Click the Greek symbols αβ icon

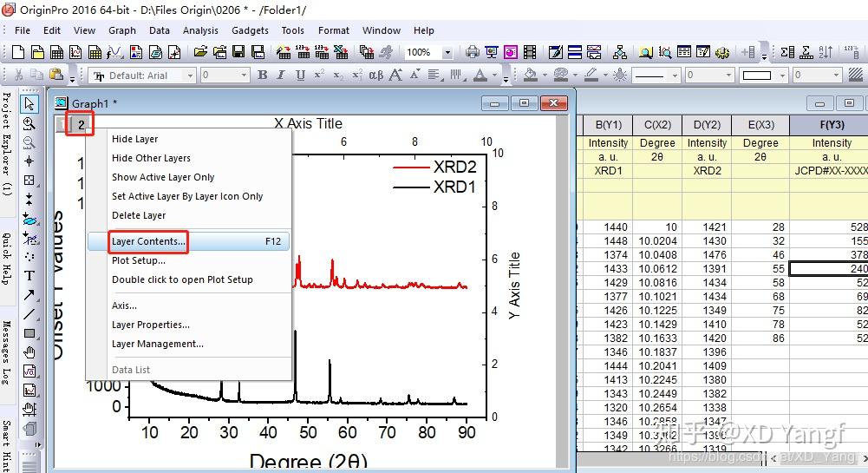(x=375, y=75)
